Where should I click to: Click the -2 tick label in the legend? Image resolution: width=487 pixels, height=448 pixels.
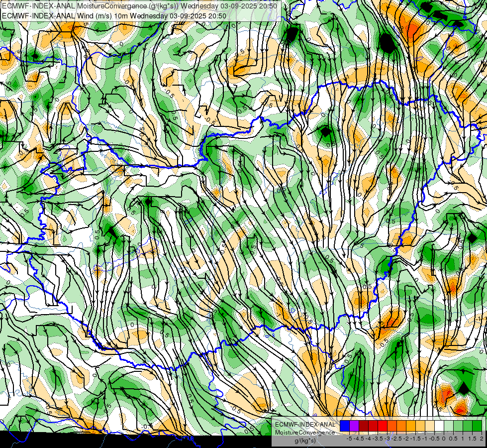click(406, 439)
